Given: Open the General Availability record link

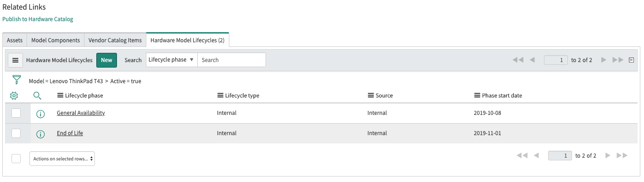Looking at the screenshot, I should [x=81, y=113].
